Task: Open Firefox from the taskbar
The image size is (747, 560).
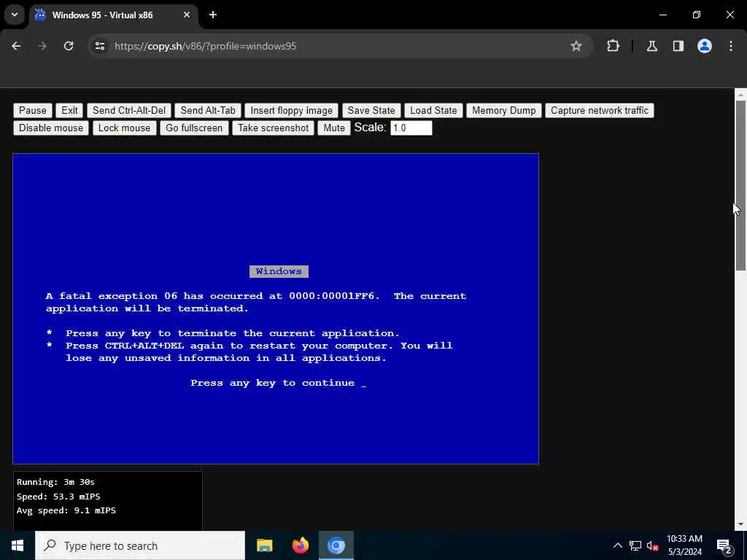Action: pos(300,545)
